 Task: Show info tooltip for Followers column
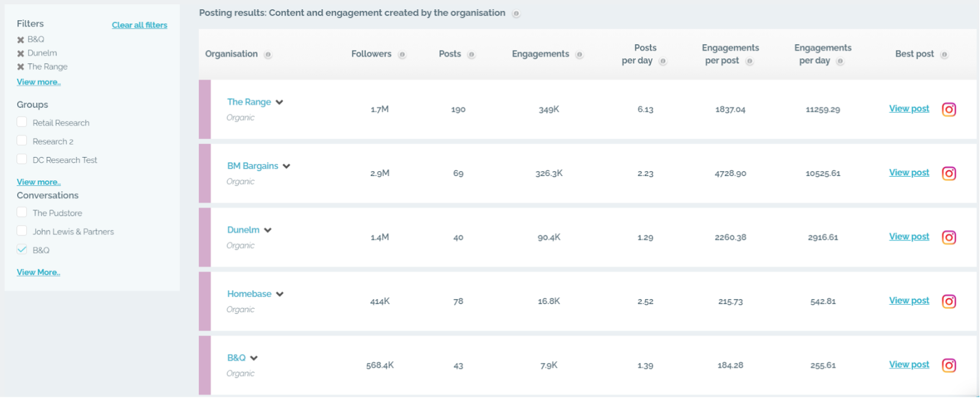click(x=402, y=55)
